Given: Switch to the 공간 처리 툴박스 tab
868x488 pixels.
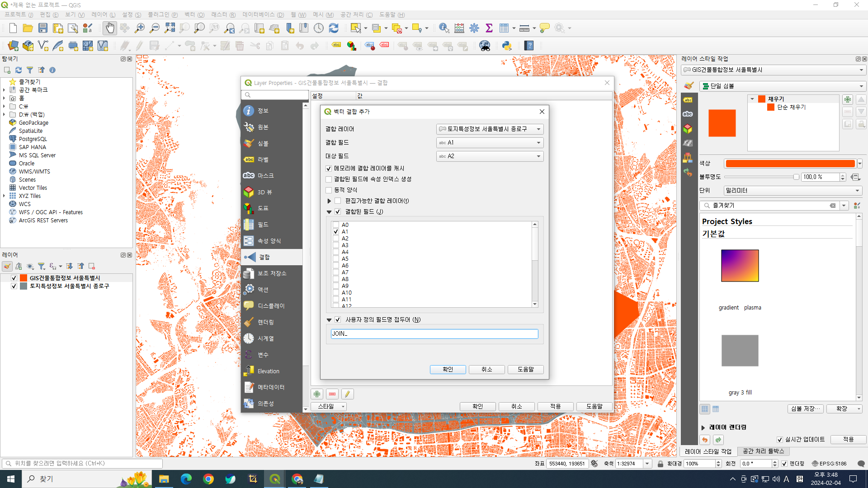Looking at the screenshot, I should (764, 451).
